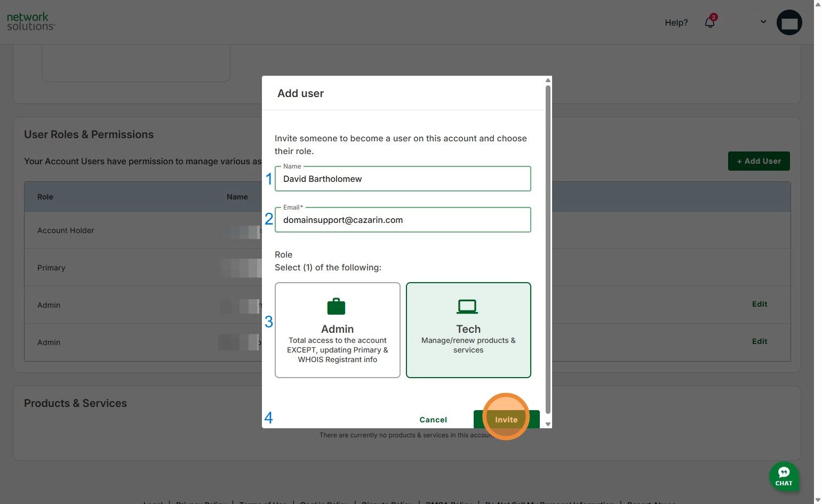Click Cancel in the Add user dialog
The height and width of the screenshot is (504, 822).
point(433,420)
